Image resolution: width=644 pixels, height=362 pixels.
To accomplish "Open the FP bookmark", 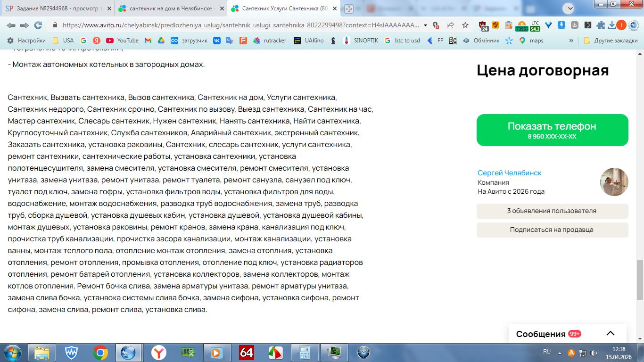I will 435,41.
